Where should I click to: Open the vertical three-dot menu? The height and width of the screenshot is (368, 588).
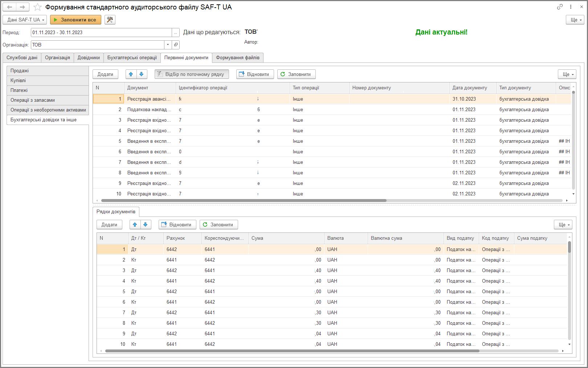(571, 7)
